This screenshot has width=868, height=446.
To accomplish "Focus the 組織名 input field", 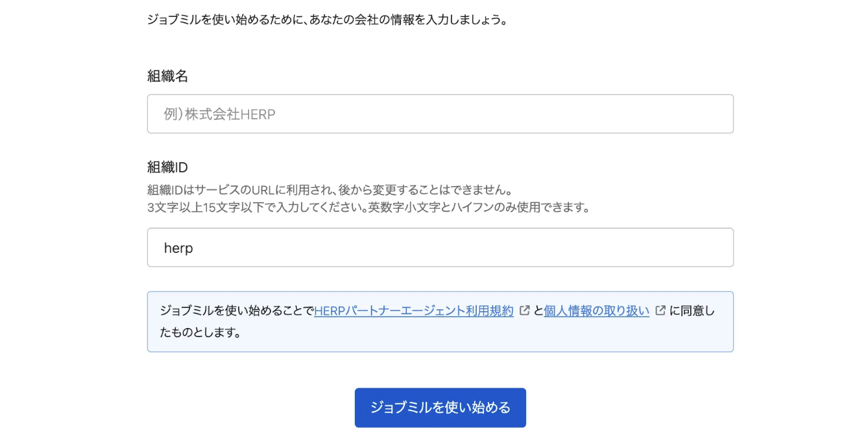I will tap(440, 114).
